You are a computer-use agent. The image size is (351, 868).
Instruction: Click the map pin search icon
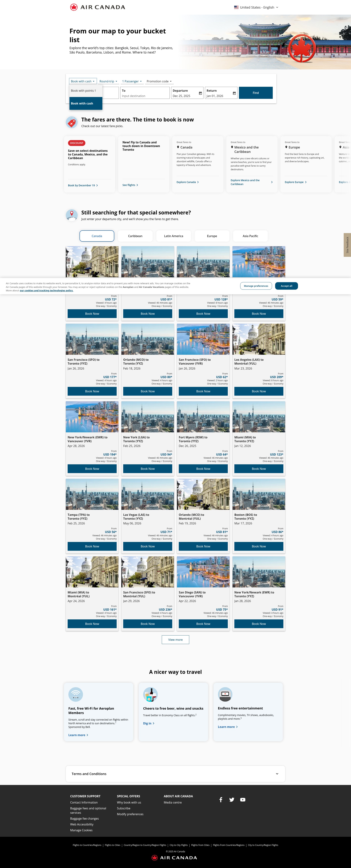71,215
